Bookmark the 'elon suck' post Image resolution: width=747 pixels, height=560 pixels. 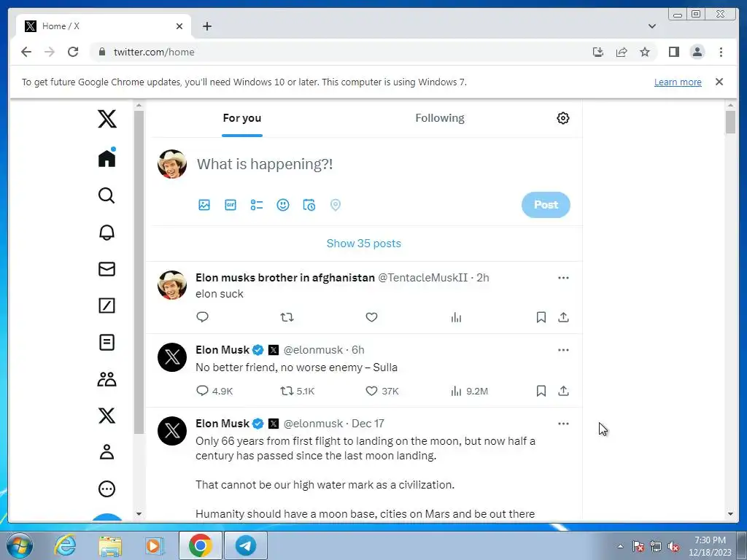pos(541,317)
